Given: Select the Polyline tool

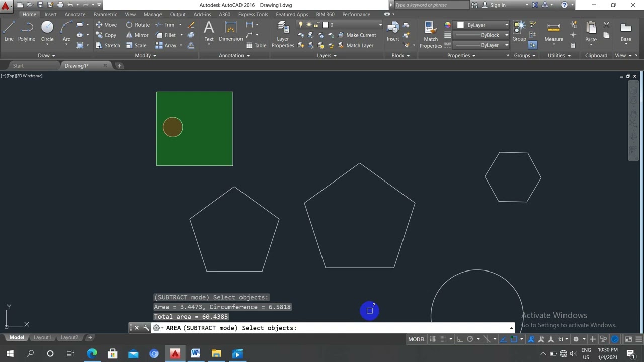Looking at the screenshot, I should (27, 31).
